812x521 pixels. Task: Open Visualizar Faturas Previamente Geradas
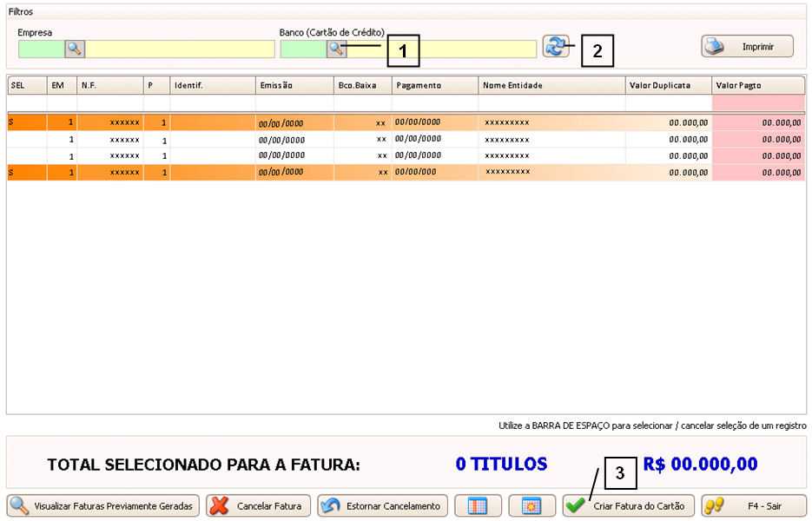[104, 505]
